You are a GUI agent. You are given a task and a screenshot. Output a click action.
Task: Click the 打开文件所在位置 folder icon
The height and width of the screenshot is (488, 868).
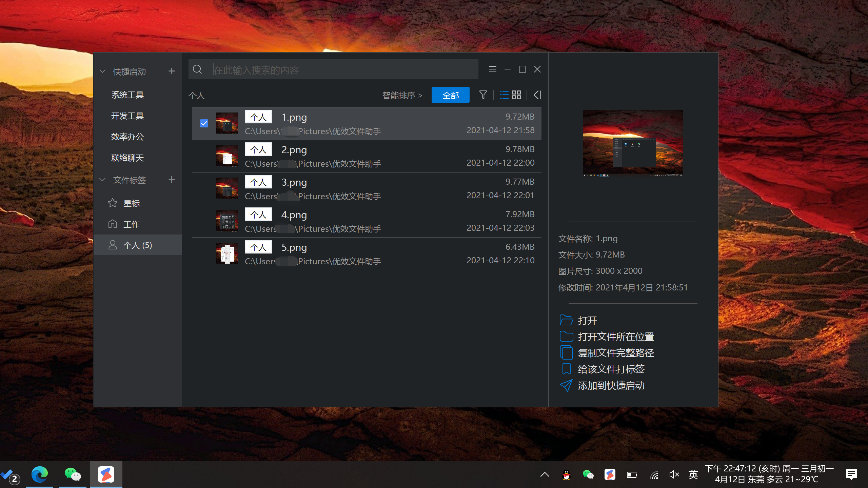point(566,336)
